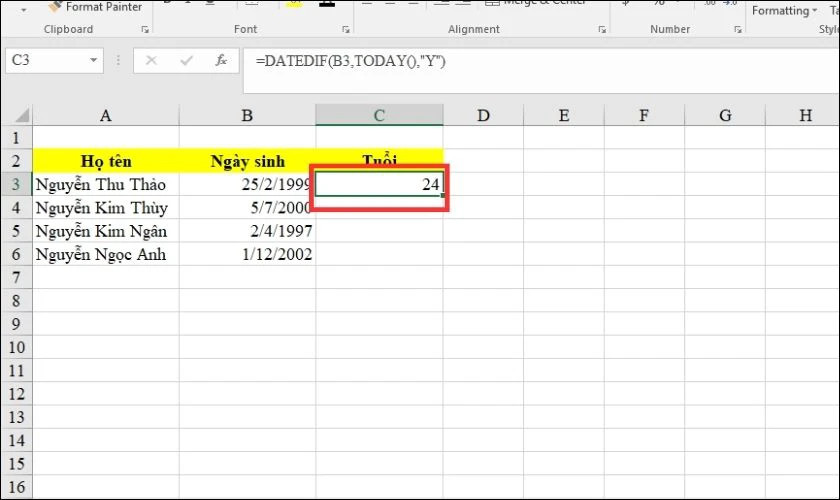This screenshot has height=500, width=840.
Task: Select column B header
Action: [x=247, y=115]
